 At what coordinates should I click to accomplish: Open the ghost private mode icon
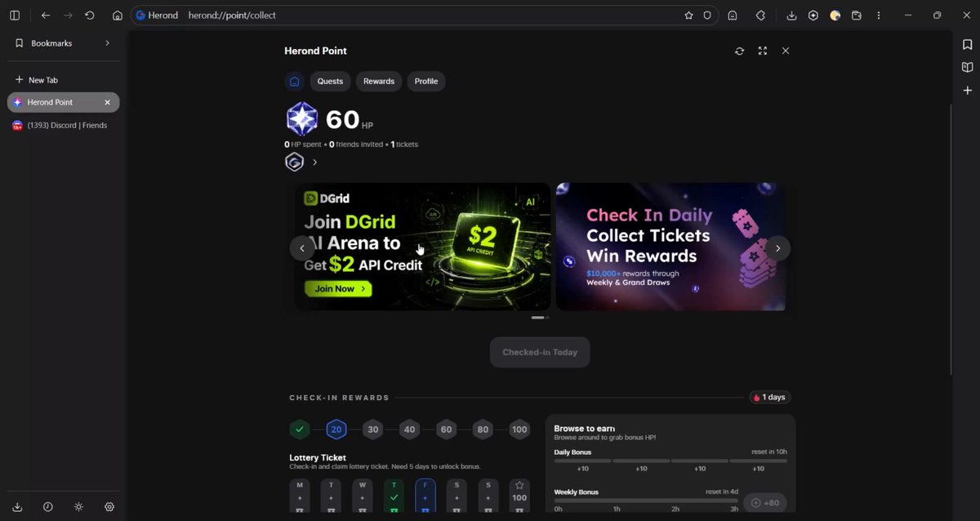(x=733, y=16)
